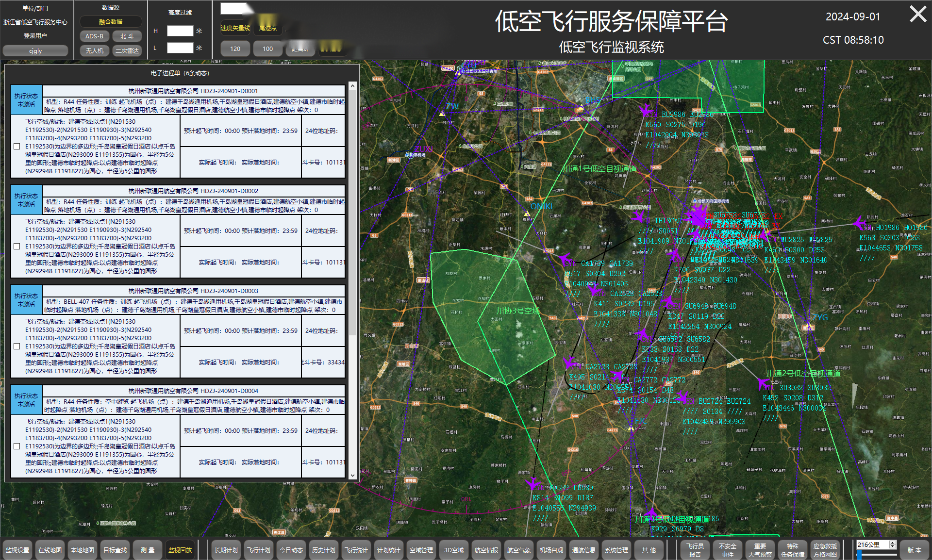The image size is (932, 560).
Task: Click the HO1986 aircraft icon on the map
Action: [860, 223]
